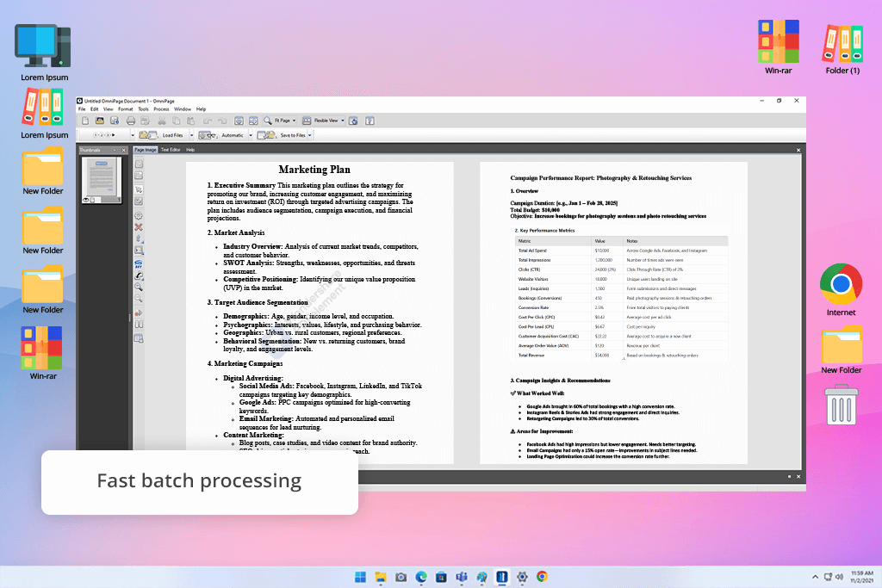Click the Redo arrow icon

pos(222,121)
